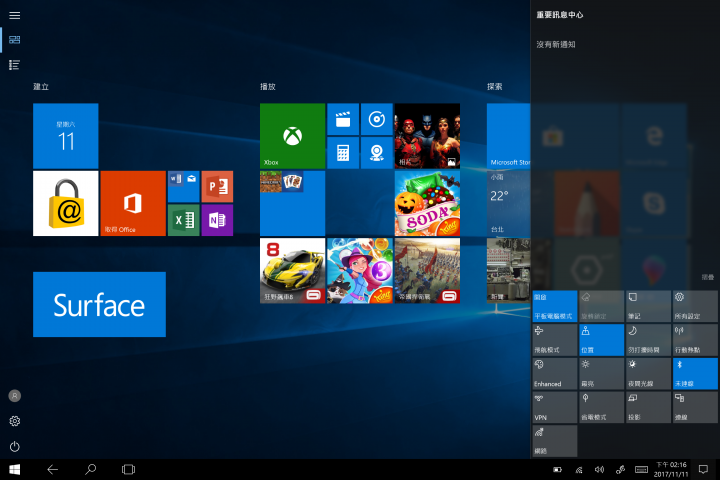Screen dimensions: 720x480
Task: Click the taskbar clock 下午 02:16
Action: coord(671,469)
